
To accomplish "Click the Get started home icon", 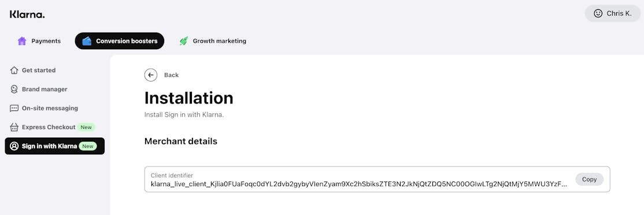I will click(x=14, y=70).
